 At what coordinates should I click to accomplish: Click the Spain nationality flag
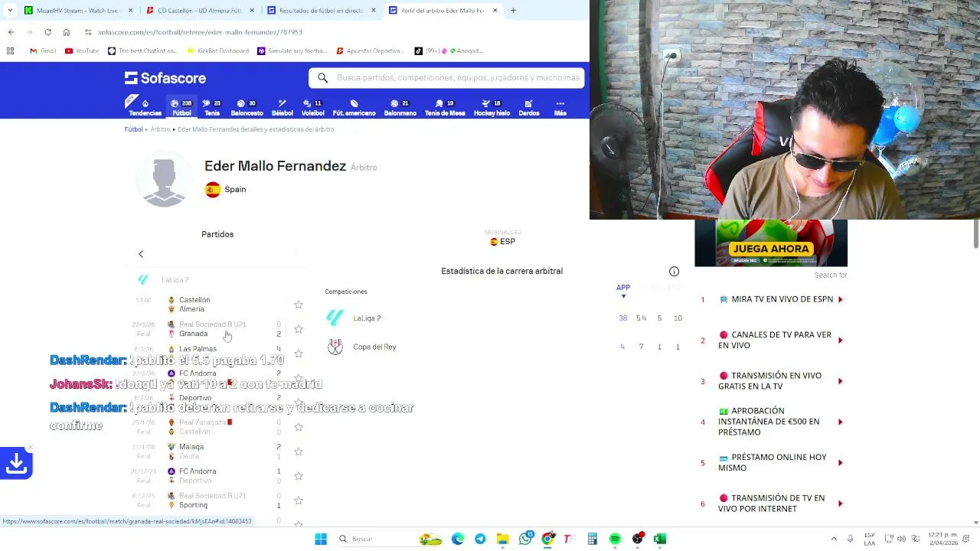(213, 189)
